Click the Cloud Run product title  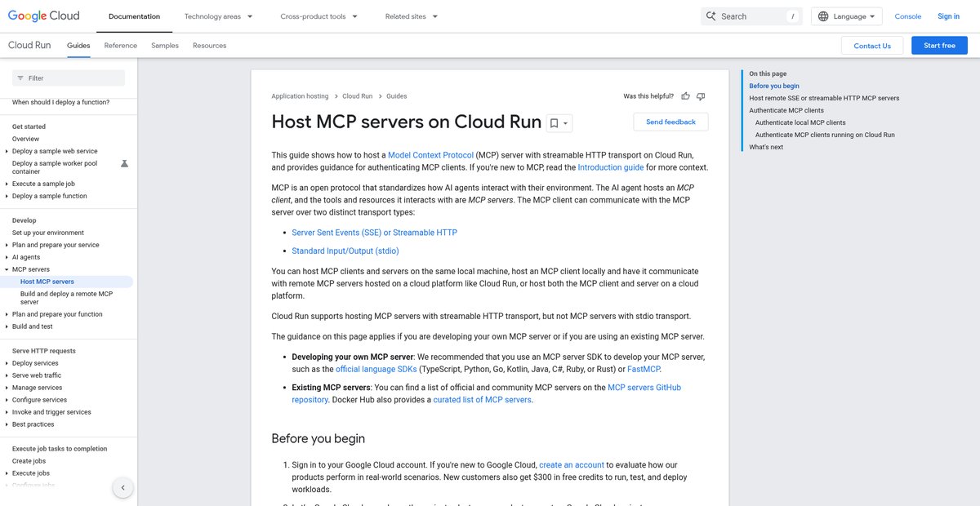click(29, 46)
